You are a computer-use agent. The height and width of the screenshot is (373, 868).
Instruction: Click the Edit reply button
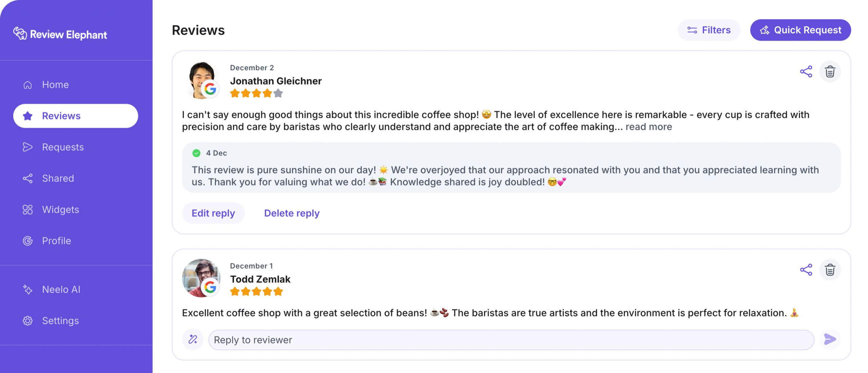[213, 213]
